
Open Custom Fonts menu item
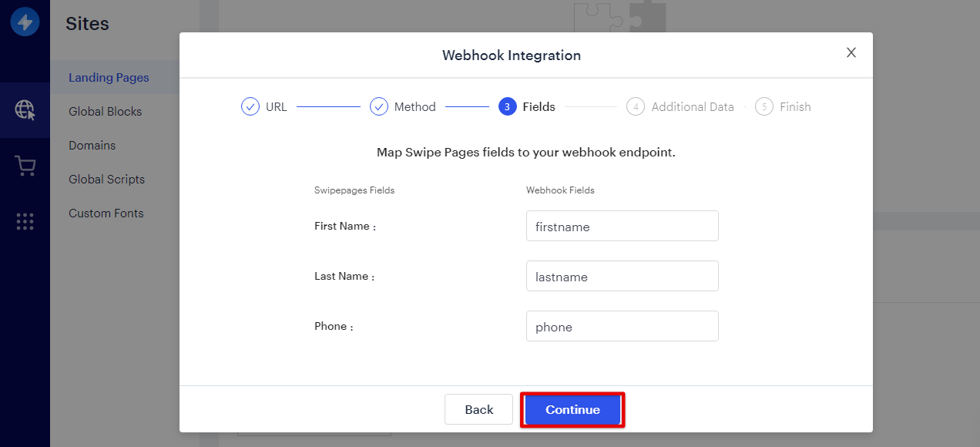click(x=106, y=213)
